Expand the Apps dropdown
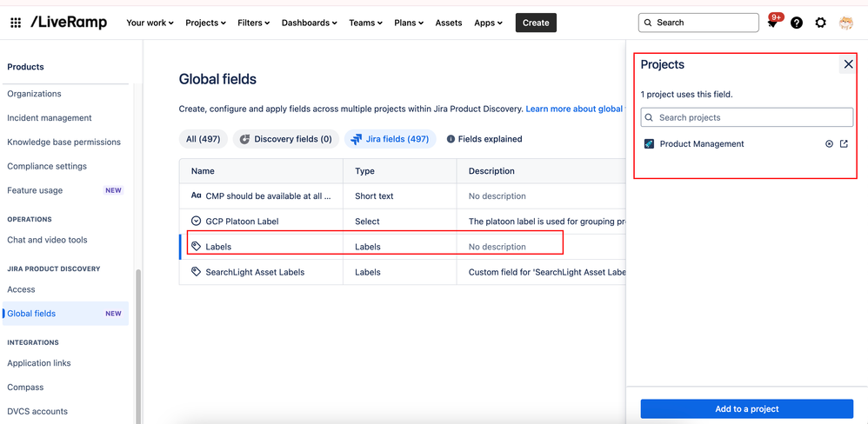 [x=488, y=23]
